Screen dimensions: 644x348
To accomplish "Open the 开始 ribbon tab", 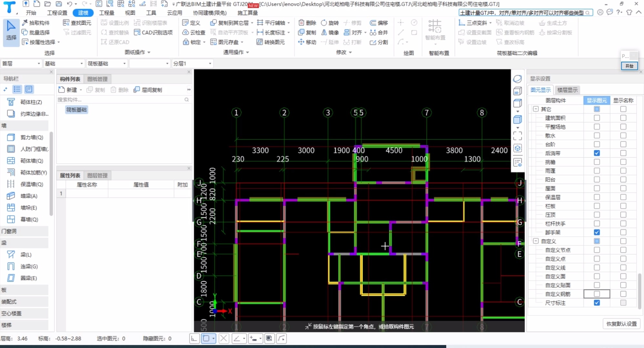I will tap(31, 13).
